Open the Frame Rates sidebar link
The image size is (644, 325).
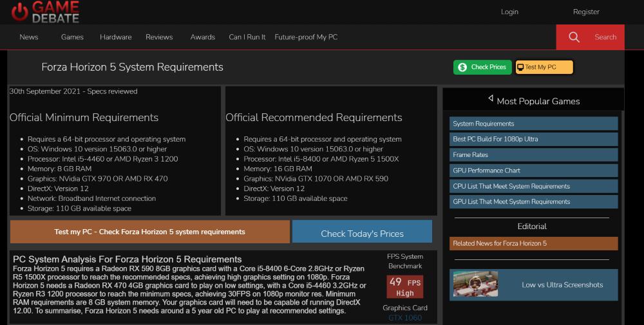(x=533, y=154)
